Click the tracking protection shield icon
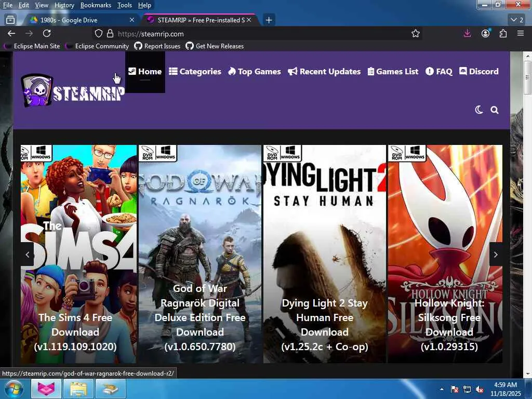Screen dimensions: 532x399 tap(98, 34)
